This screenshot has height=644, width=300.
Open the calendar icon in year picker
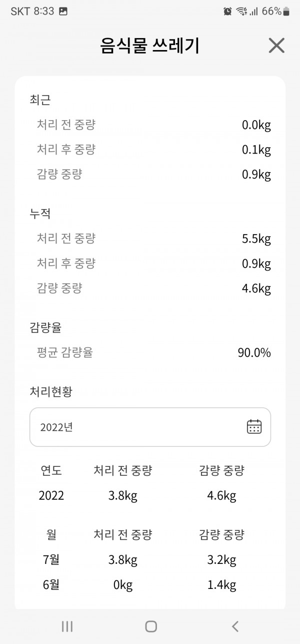254,427
